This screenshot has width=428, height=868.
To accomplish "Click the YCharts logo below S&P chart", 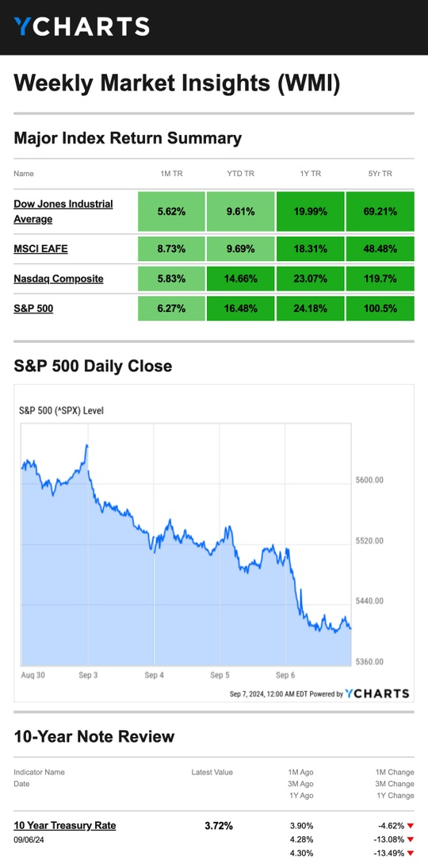I will (377, 693).
